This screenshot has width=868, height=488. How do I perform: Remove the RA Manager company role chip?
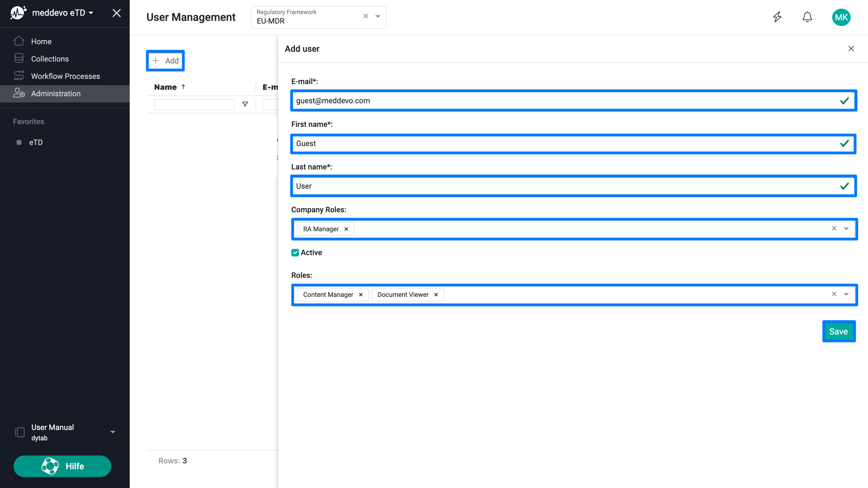pyautogui.click(x=346, y=229)
